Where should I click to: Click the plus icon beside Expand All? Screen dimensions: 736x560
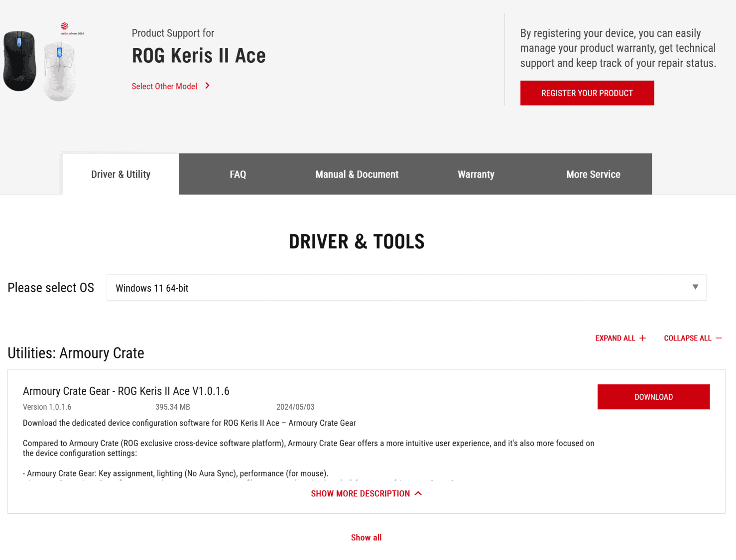pyautogui.click(x=642, y=338)
